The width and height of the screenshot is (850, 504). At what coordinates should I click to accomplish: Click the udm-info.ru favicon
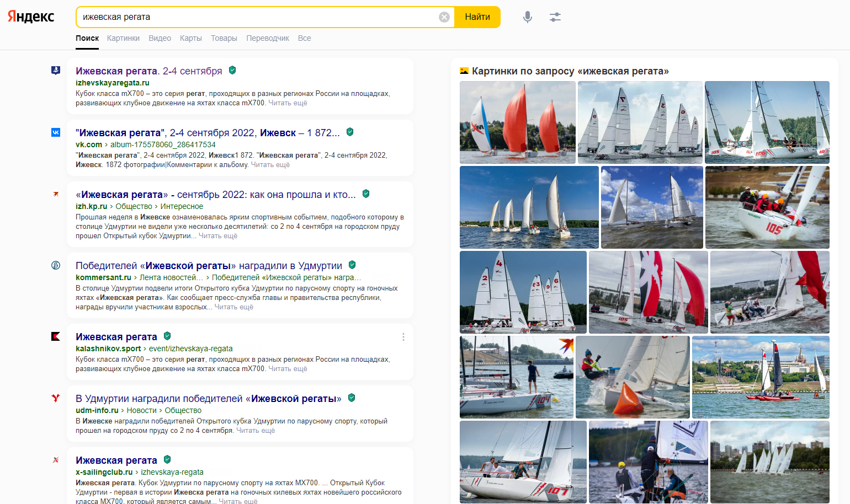(x=56, y=398)
